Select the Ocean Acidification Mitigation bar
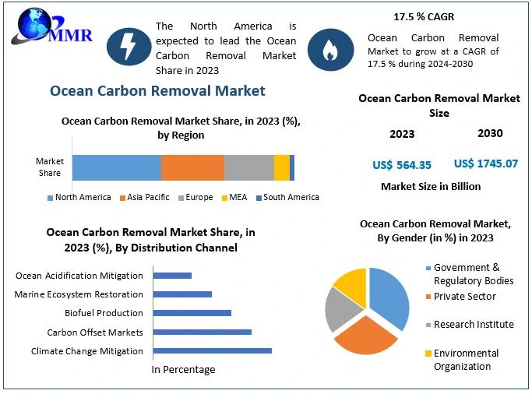Viewport: 532px width, 394px height. click(172, 276)
